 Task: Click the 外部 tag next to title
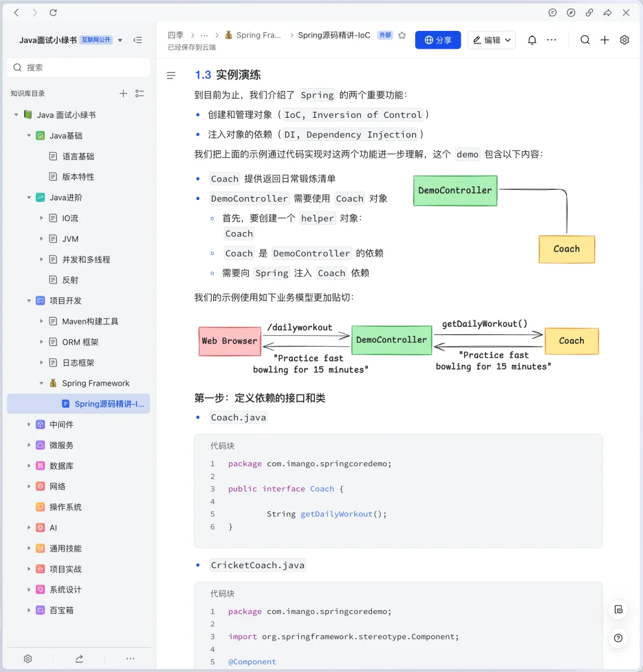pos(385,35)
